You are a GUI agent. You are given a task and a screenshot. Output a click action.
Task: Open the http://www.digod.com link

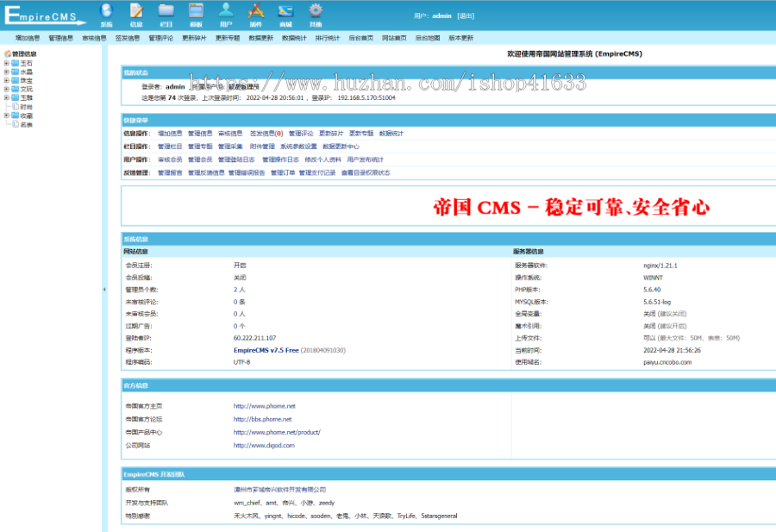[264, 446]
